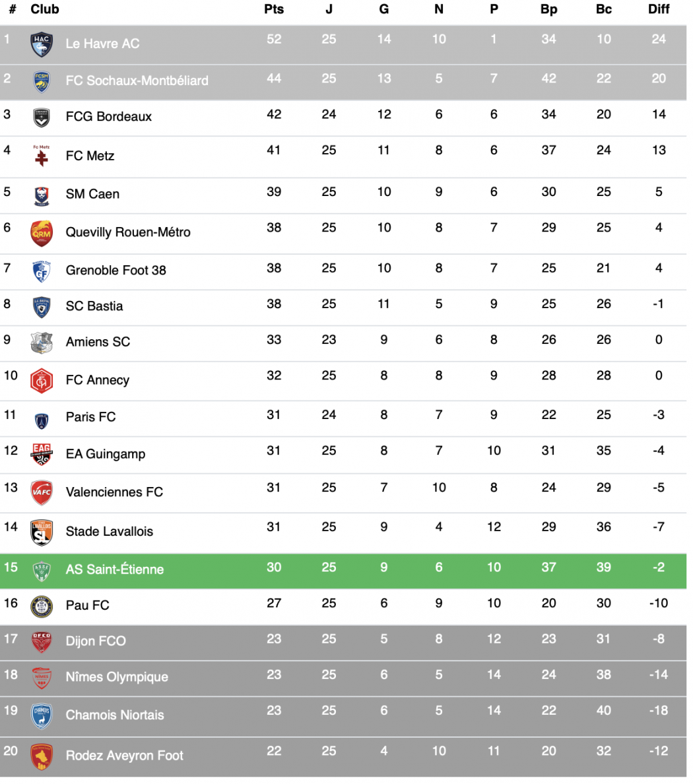
Task: Sort standings by Diff column header
Action: 659,9
